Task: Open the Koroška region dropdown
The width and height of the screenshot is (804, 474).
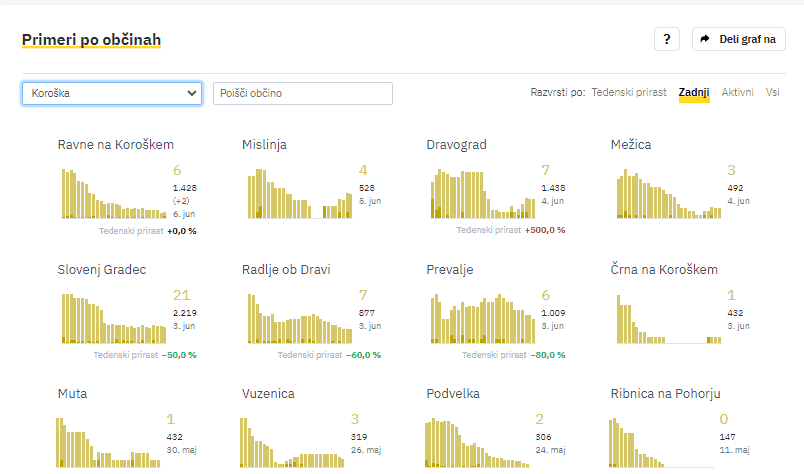Action: tap(112, 93)
